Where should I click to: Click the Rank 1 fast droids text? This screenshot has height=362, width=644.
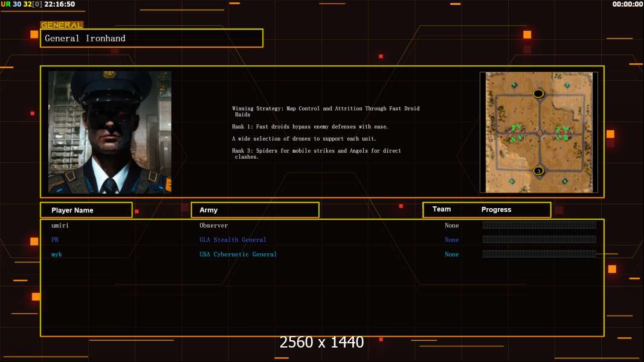pyautogui.click(x=310, y=127)
